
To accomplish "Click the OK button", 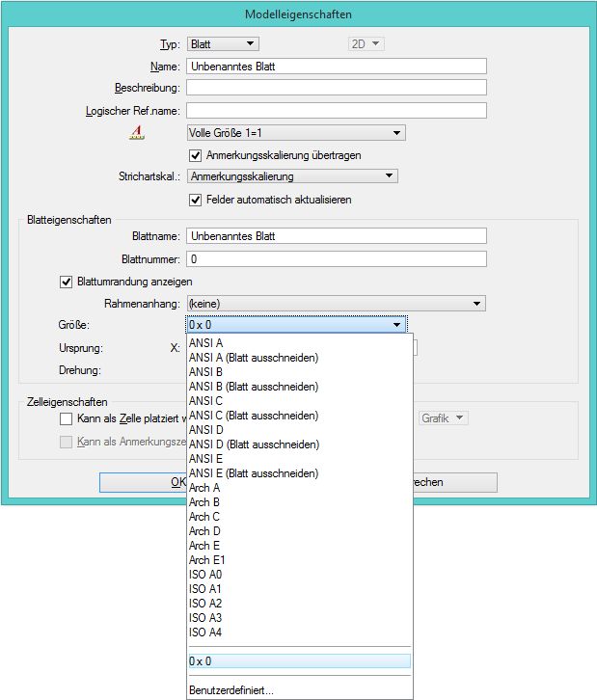I will (143, 482).
